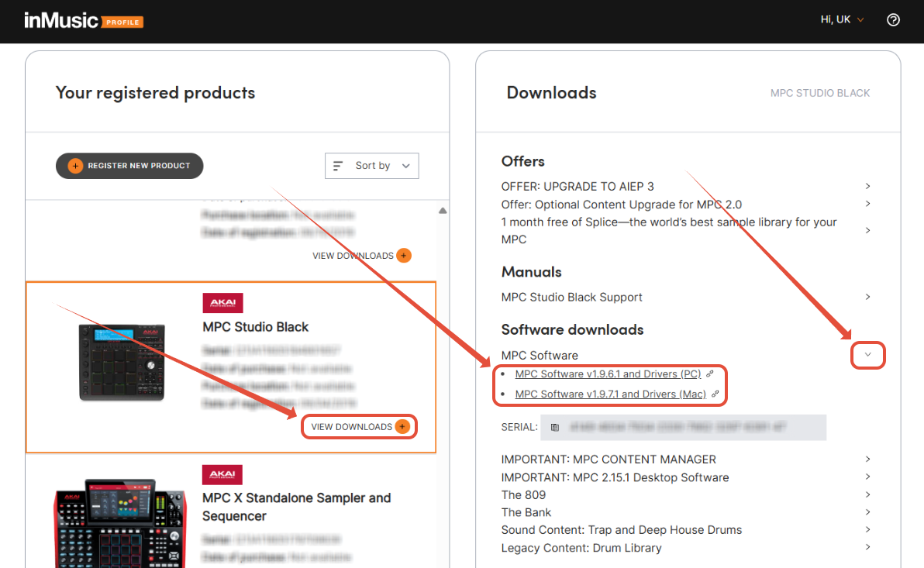Screen dimensions: 924x568
Task: Click link icon beside PC drivers download
Action: click(710, 374)
